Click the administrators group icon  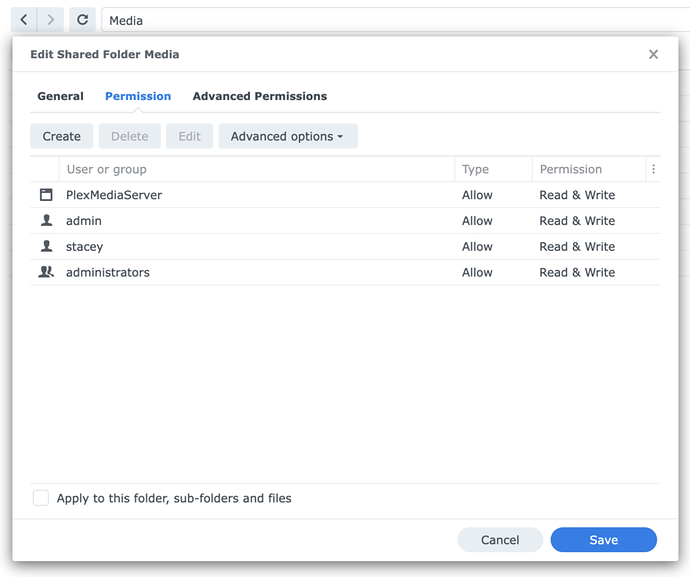(x=46, y=272)
